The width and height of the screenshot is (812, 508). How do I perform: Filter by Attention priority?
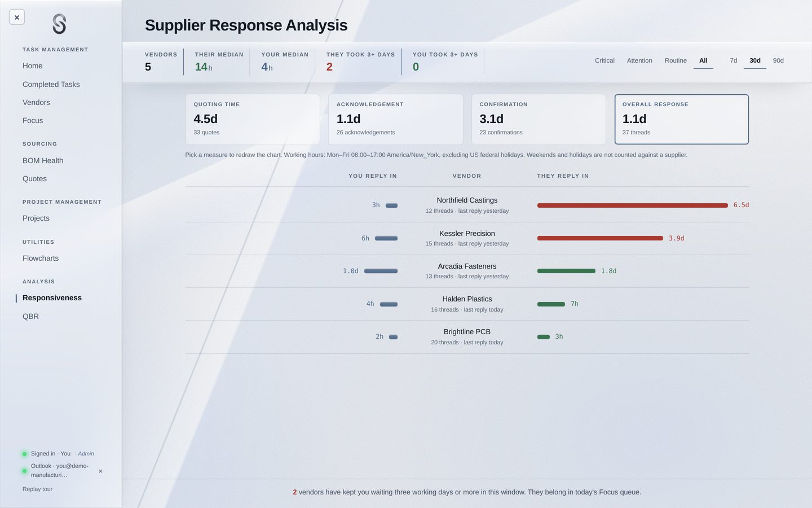[639, 60]
